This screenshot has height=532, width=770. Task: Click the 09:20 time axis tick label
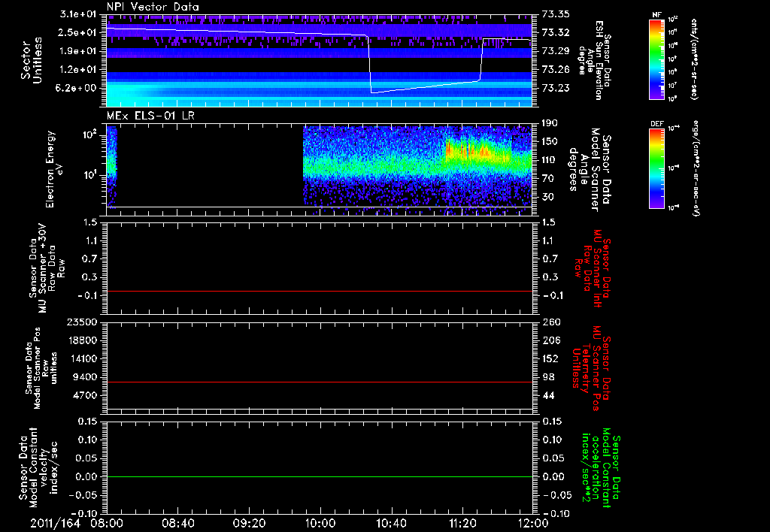click(250, 522)
